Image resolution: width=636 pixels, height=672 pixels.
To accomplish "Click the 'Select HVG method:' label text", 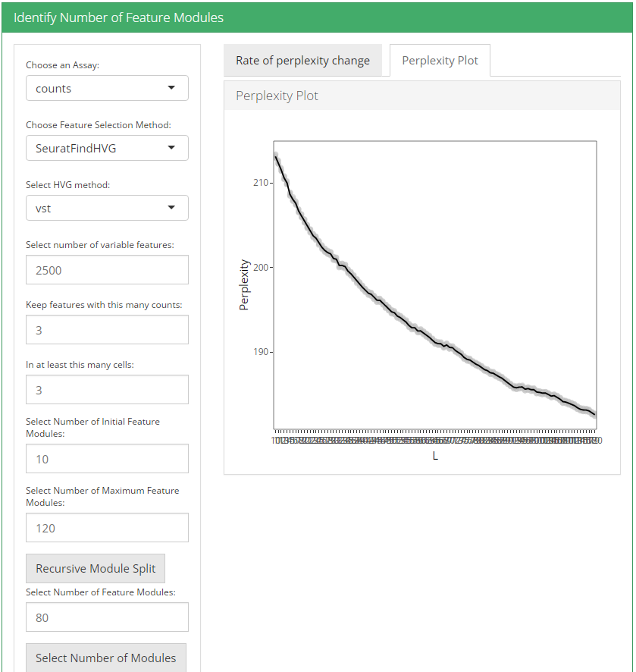I will click(67, 185).
